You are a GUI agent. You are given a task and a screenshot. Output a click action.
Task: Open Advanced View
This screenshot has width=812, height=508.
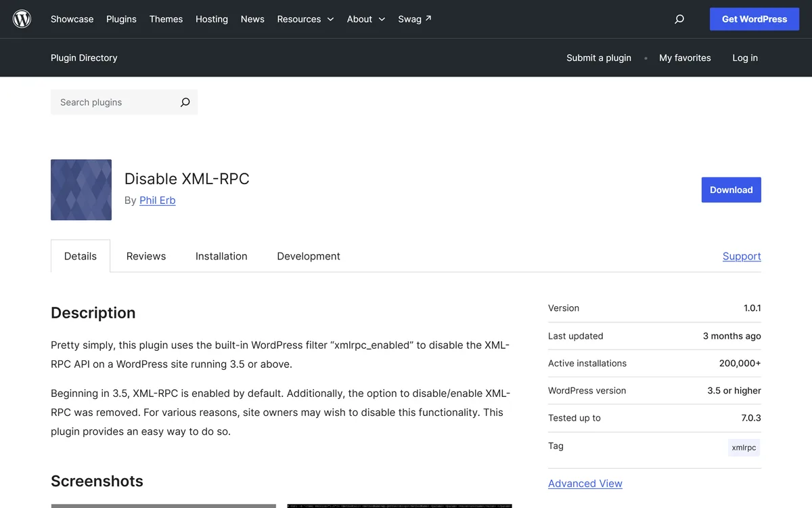pyautogui.click(x=585, y=484)
